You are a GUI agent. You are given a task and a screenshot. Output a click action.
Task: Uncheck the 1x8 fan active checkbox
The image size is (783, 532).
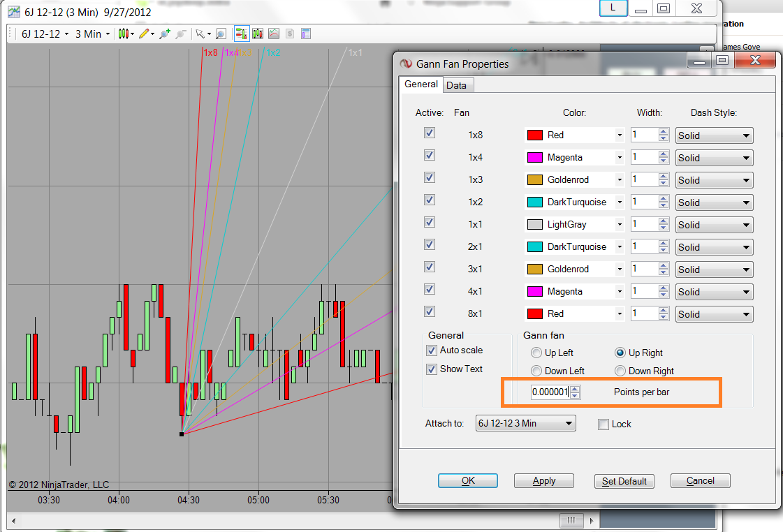click(x=430, y=133)
